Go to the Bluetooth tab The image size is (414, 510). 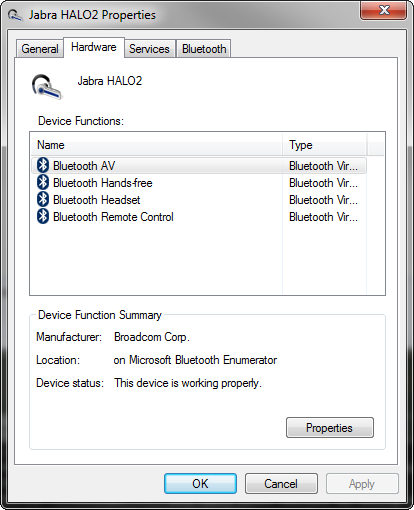[204, 49]
